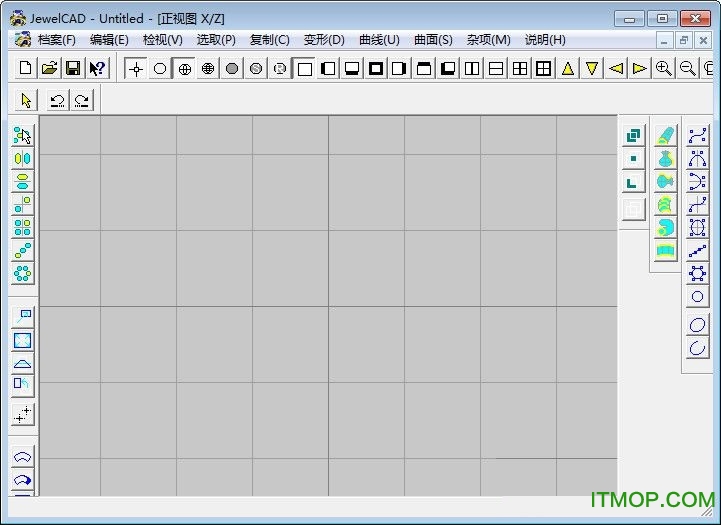Select the bottom-filled square view icon

tap(352, 68)
